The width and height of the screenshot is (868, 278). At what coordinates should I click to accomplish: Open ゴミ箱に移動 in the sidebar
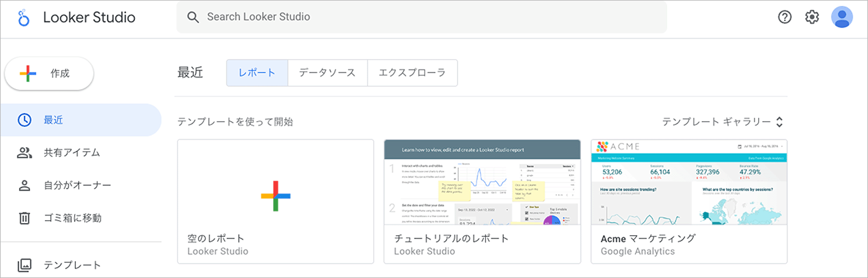(80, 218)
